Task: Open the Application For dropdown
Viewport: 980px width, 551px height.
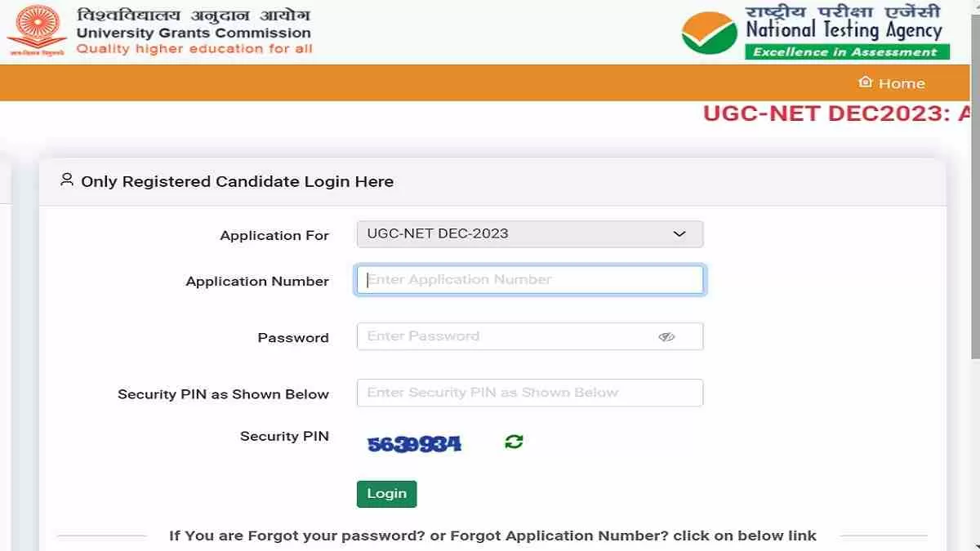Action: coord(529,233)
